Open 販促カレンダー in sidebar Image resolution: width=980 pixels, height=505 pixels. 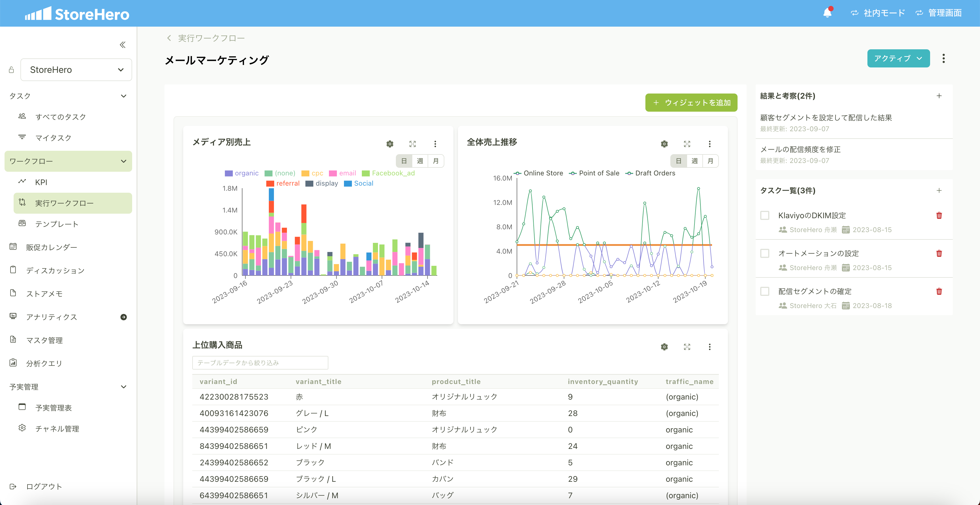point(68,247)
